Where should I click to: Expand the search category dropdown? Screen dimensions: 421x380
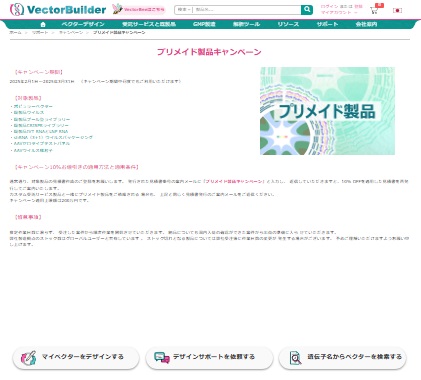(184, 10)
